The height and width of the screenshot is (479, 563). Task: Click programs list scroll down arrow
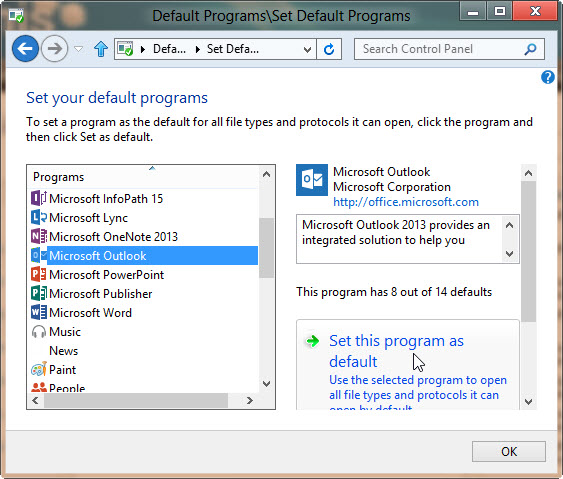point(266,383)
